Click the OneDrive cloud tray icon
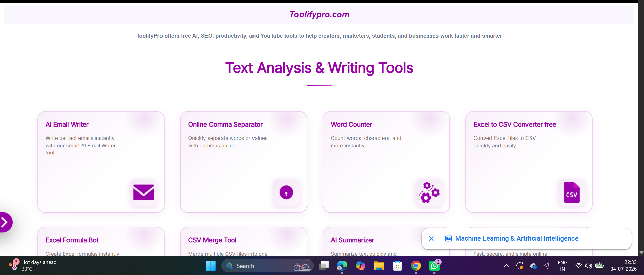The width and height of the screenshot is (644, 275). 533,266
